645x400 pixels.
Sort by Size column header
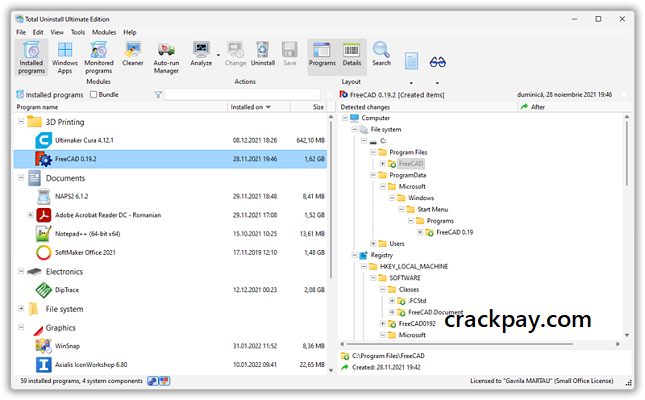pos(309,107)
